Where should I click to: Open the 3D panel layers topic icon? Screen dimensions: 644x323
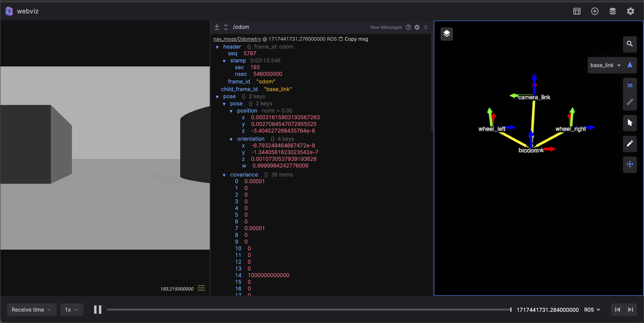(x=447, y=34)
